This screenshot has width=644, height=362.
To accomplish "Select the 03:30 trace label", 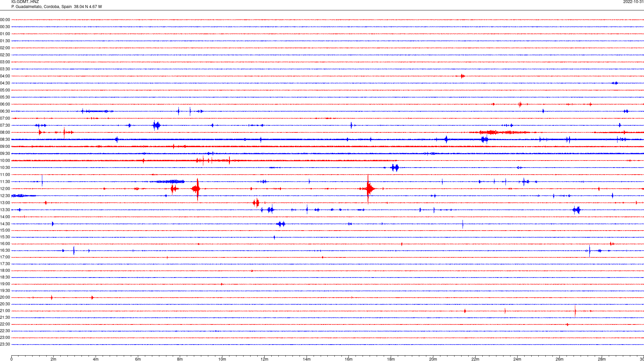I will point(5,69).
